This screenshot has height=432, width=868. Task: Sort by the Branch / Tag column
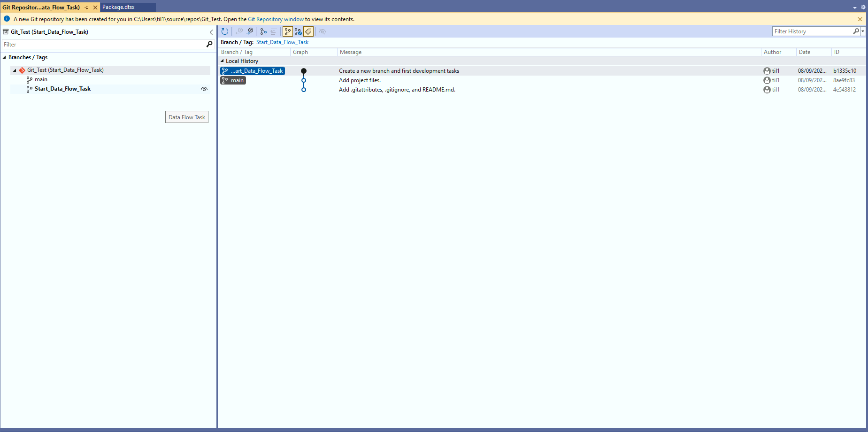[x=254, y=52]
